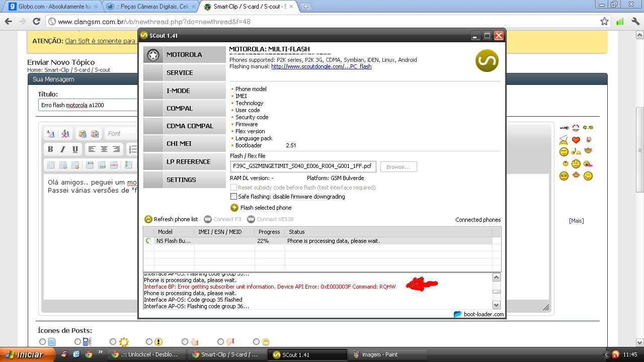Click the Clan Soft attention notice link
This screenshot has width=644, height=362.
pyautogui.click(x=100, y=41)
